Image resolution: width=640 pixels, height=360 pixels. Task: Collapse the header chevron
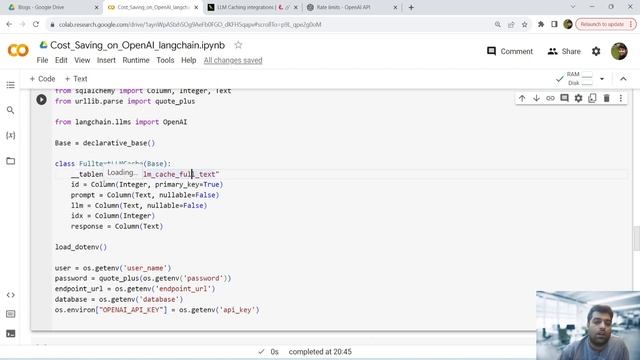pyautogui.click(x=623, y=79)
